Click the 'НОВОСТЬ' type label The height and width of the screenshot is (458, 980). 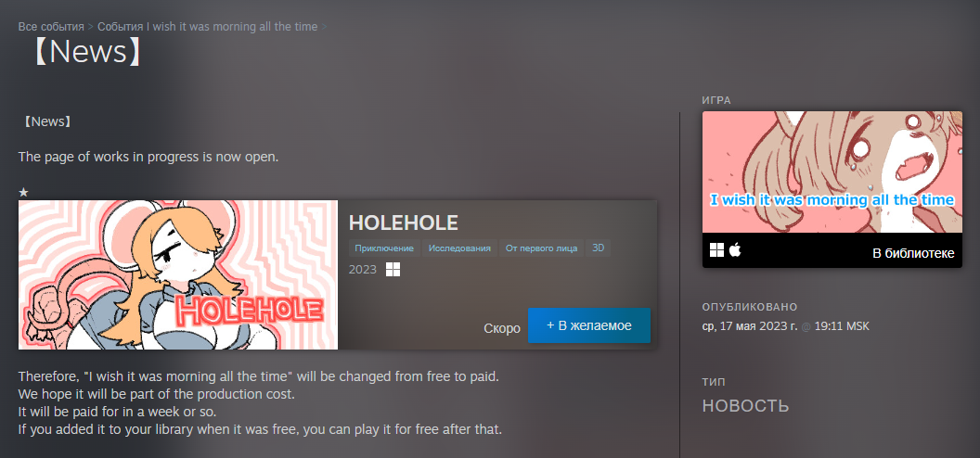[x=745, y=406]
